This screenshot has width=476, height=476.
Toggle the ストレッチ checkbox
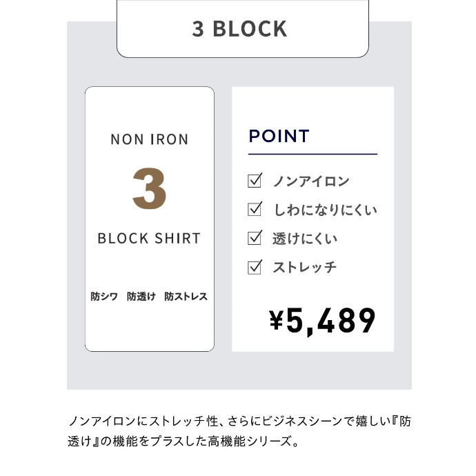tap(255, 266)
